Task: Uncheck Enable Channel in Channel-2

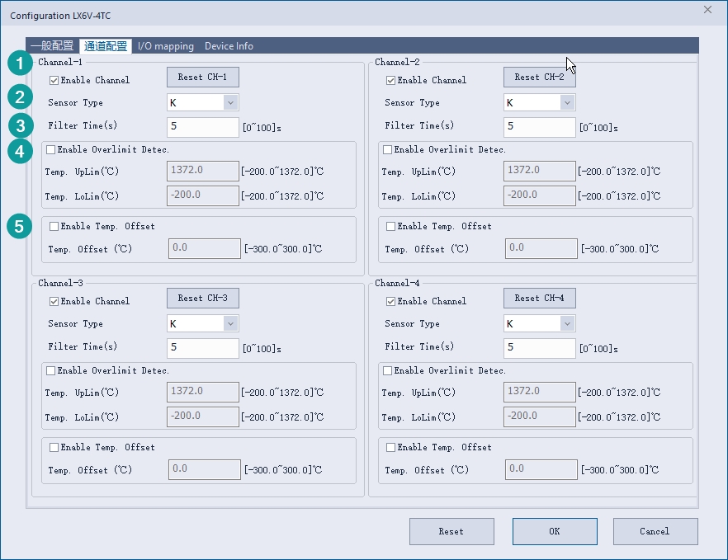Action: [390, 80]
